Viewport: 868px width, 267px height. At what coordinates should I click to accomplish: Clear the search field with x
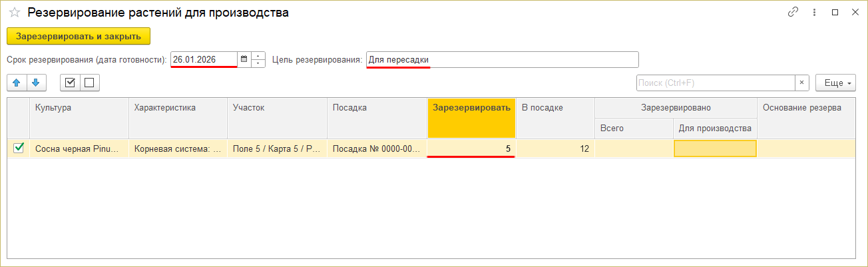[802, 83]
